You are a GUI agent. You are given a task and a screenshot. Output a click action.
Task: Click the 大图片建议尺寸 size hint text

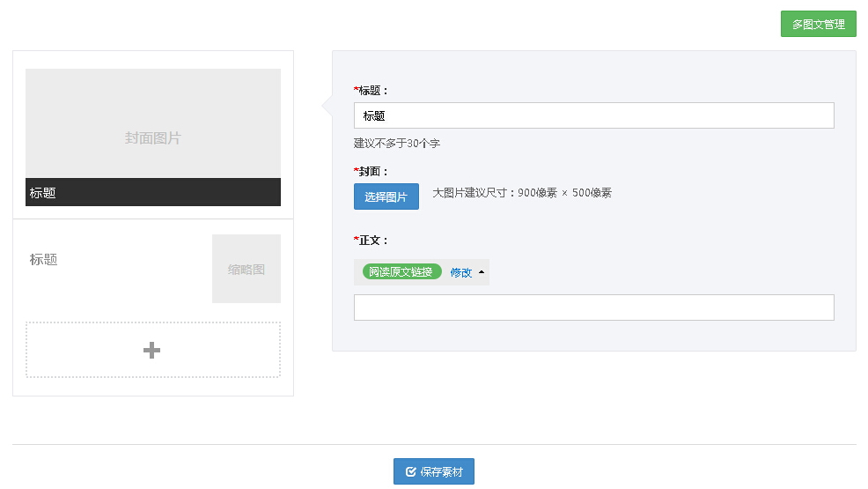522,193
